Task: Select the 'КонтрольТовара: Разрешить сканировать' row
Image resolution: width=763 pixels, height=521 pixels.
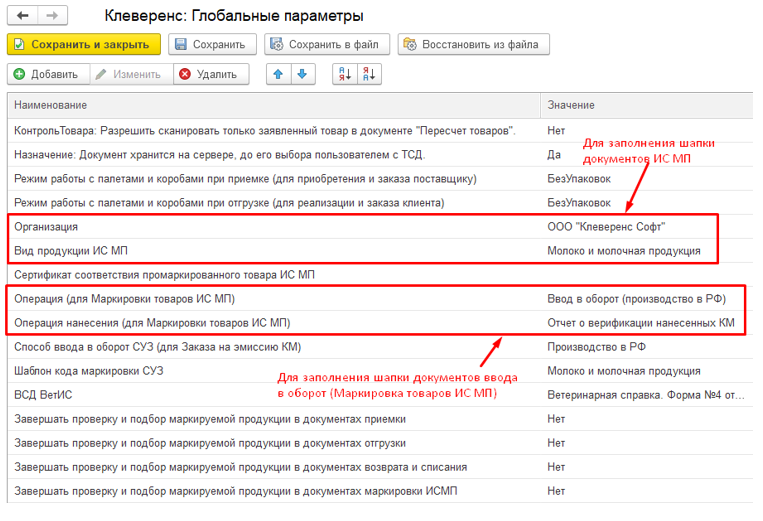Action: pos(380,131)
